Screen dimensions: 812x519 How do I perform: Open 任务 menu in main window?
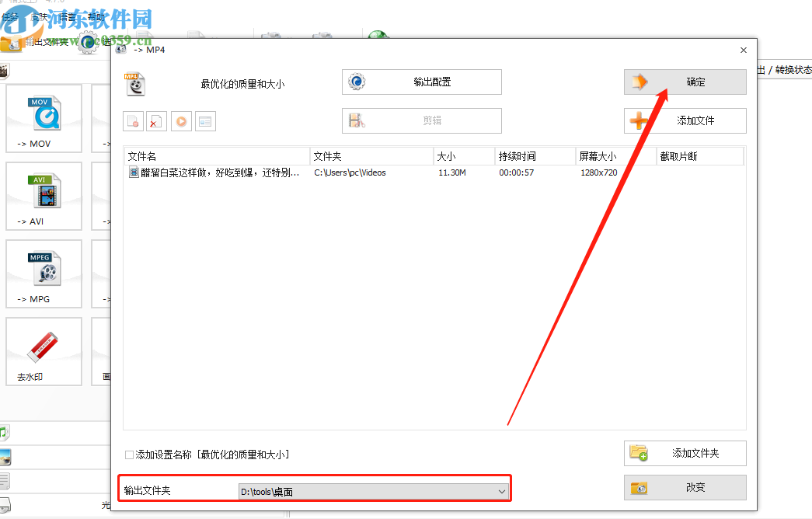[x=10, y=17]
